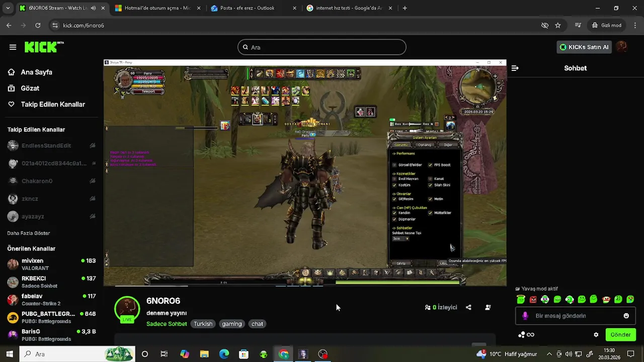The image size is (644, 362).
Task: Click the follow user icon next to share
Action: 488,307
